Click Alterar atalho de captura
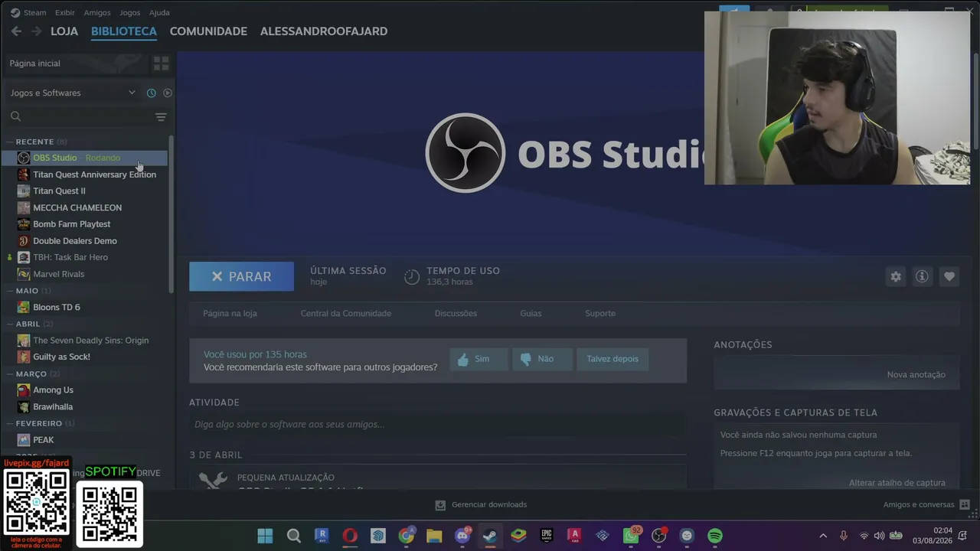The width and height of the screenshot is (980, 551). pos(897,483)
